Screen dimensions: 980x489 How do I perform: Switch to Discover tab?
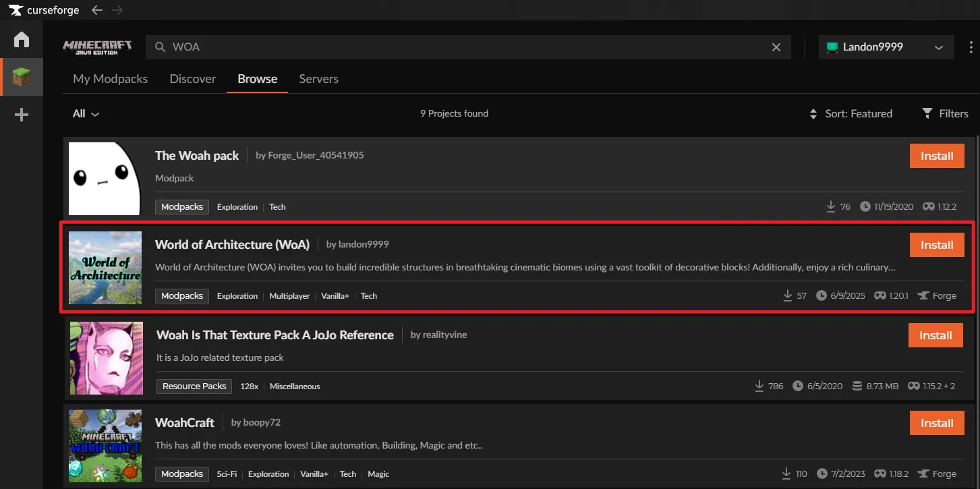click(193, 79)
